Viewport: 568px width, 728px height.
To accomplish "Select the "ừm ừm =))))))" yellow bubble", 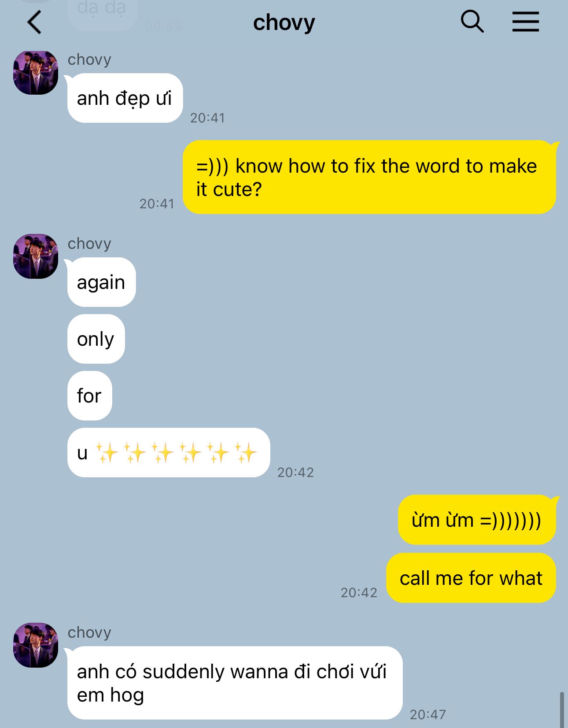I will [477, 520].
